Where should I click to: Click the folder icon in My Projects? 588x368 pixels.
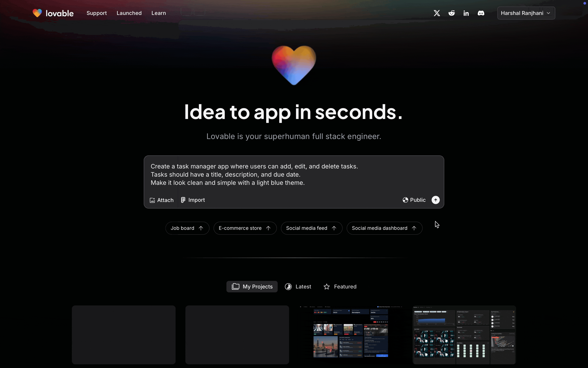(235, 286)
